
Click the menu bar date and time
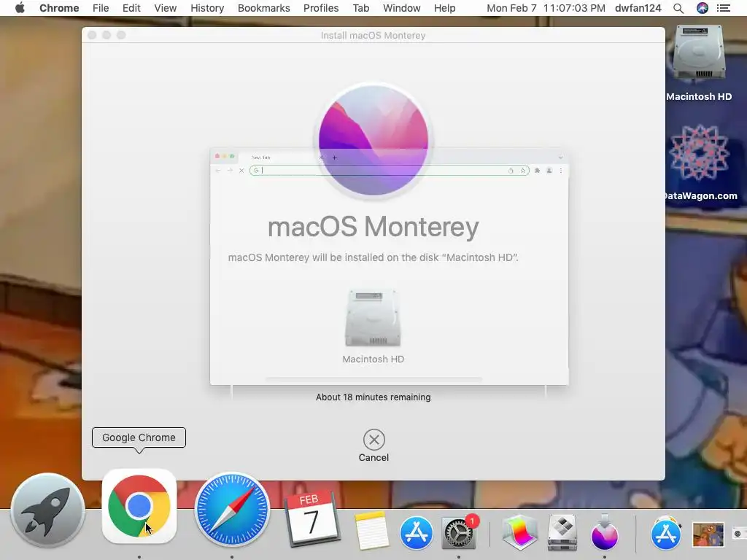pos(546,8)
